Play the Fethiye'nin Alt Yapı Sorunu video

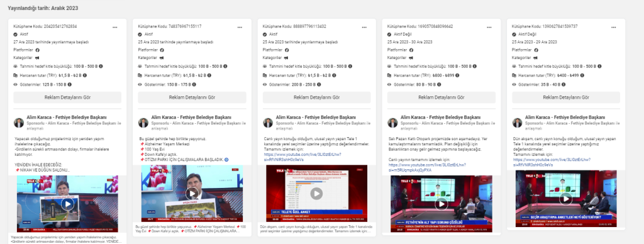click(441, 204)
